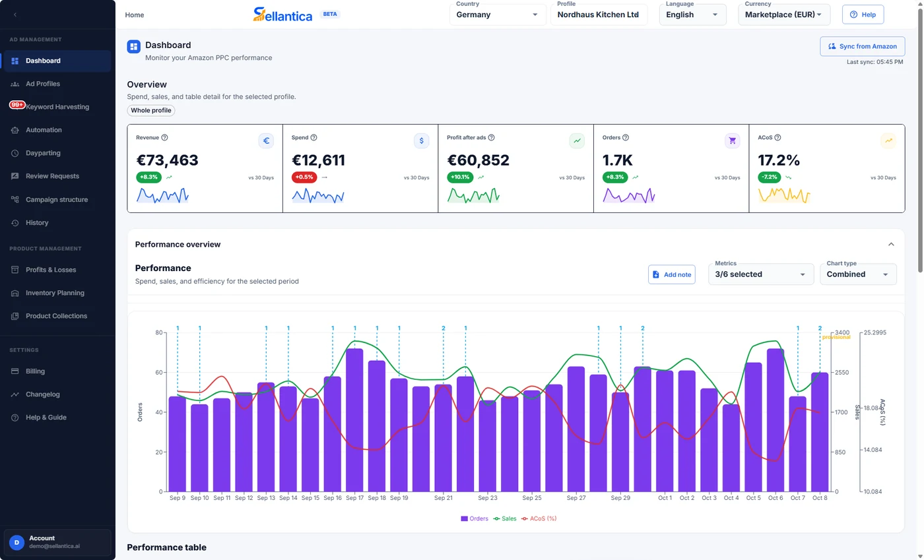924x560 pixels.
Task: Click the Profile field Nordhaus Kitchen Ltd
Action: (x=599, y=15)
